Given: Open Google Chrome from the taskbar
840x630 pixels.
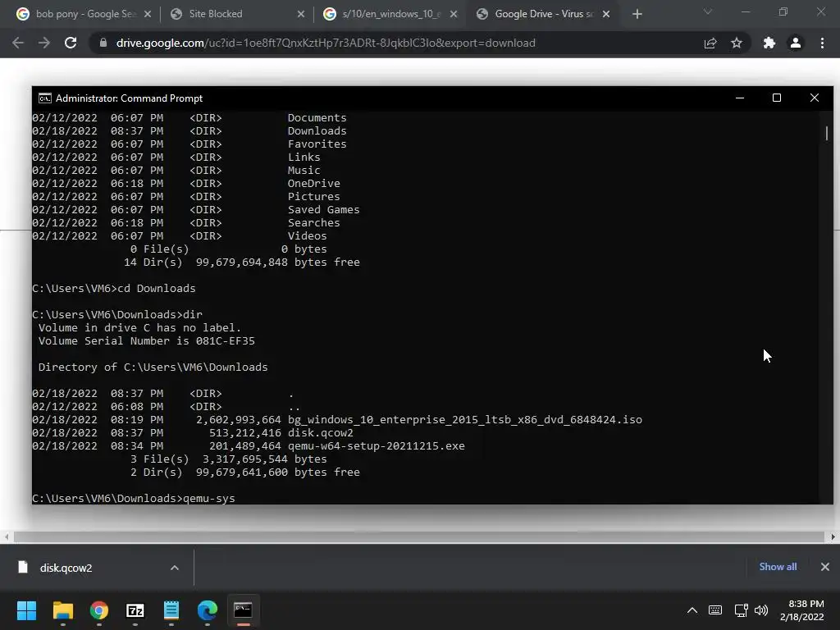Looking at the screenshot, I should [x=99, y=610].
